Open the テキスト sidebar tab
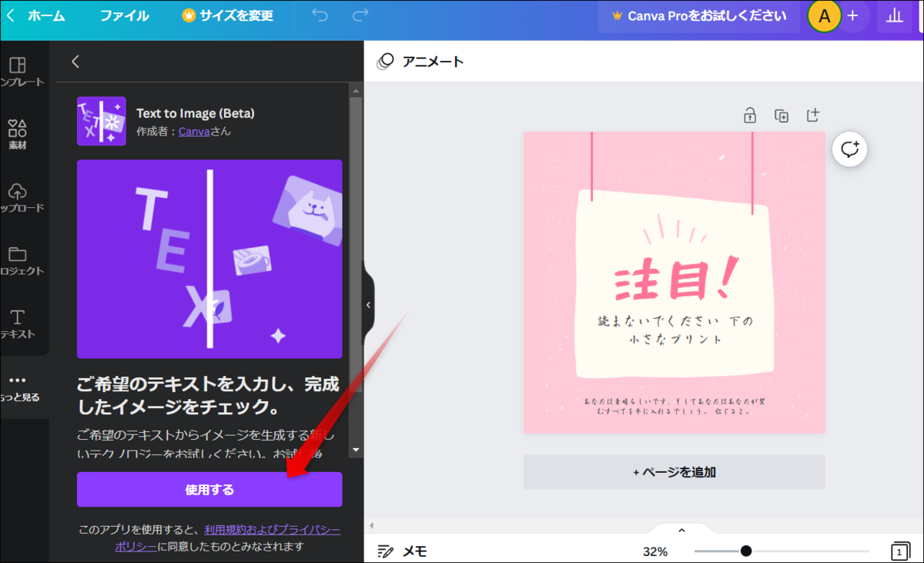This screenshot has width=924, height=563. (18, 324)
